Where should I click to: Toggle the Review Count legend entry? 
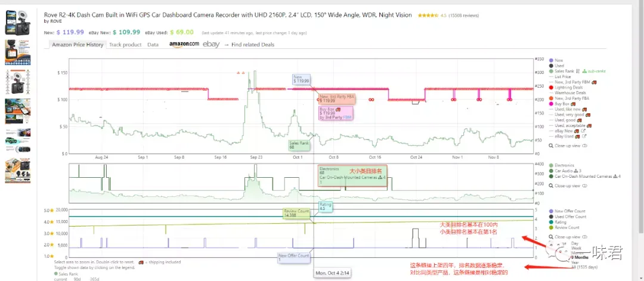(x=564, y=227)
